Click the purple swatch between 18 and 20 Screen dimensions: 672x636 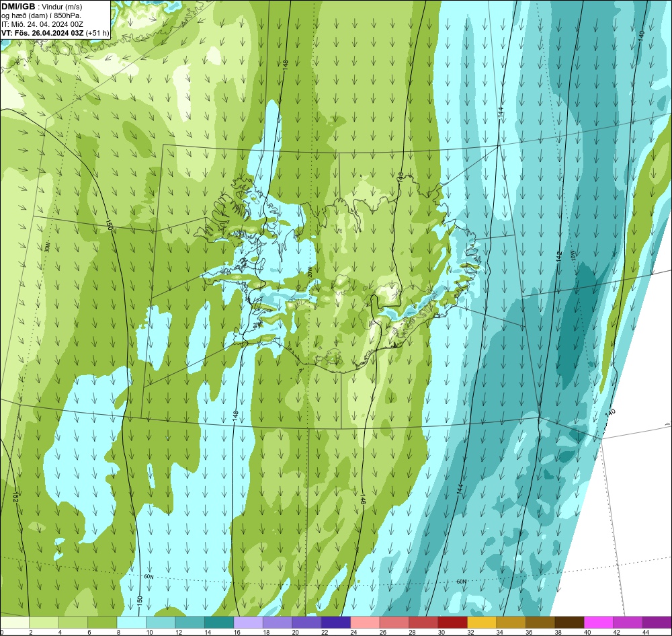pos(278,623)
